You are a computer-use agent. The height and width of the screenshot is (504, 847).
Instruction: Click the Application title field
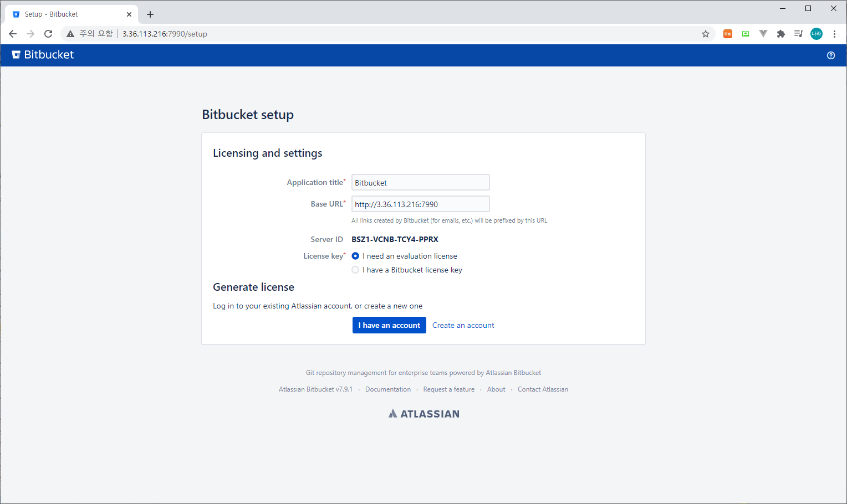coord(421,183)
